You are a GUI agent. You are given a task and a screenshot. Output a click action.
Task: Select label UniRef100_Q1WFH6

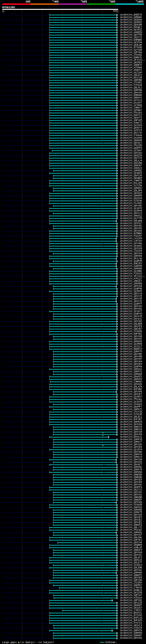(131, 289)
